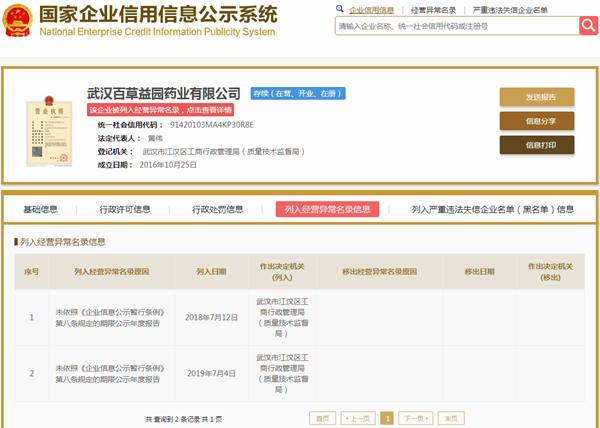Switch to the 行政许可信息 tab
600x428 pixels.
click(125, 209)
